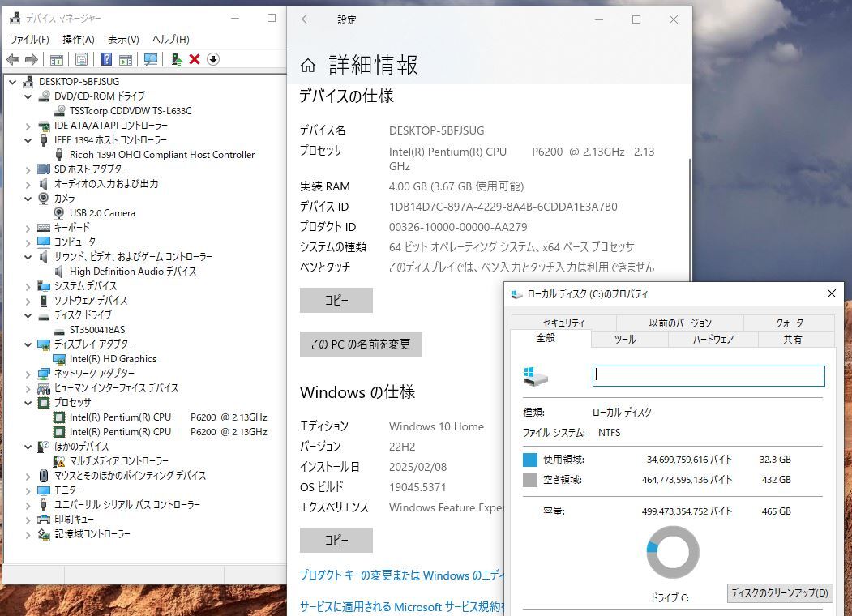
Task: Collapse the カメラ node
Action: click(28, 199)
